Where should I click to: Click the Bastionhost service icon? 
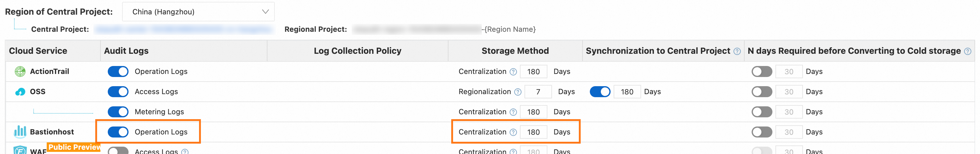tap(20, 132)
